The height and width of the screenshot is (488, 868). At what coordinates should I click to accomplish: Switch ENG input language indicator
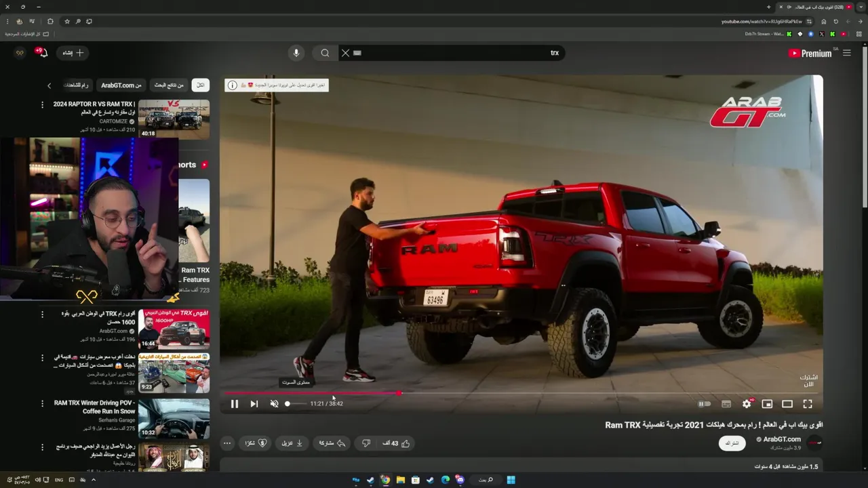pos(59,480)
